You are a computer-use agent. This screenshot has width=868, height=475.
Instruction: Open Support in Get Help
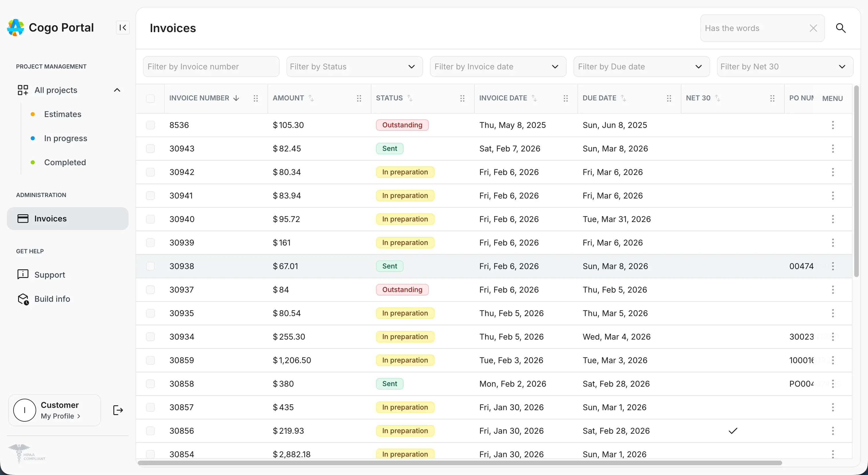(x=50, y=275)
